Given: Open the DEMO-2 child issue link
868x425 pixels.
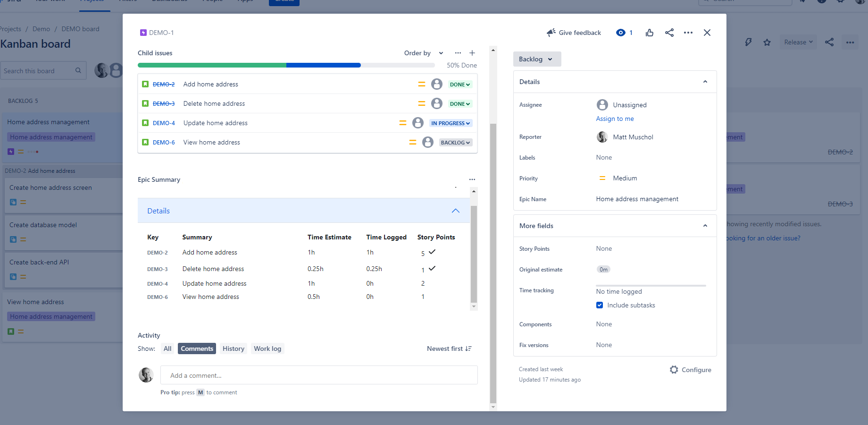Looking at the screenshot, I should point(164,84).
